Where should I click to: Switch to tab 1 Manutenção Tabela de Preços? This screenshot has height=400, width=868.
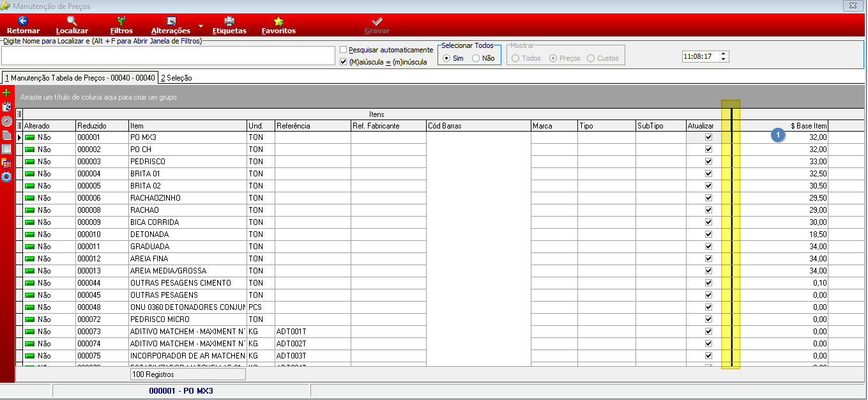coord(80,78)
